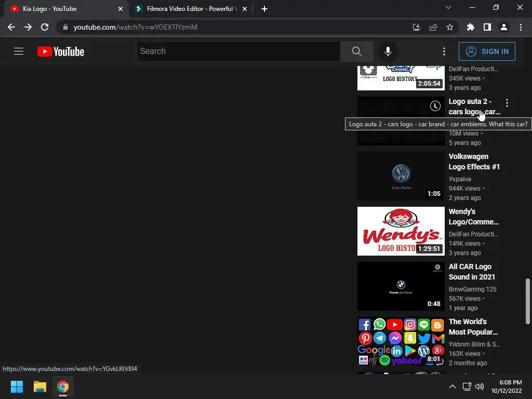Open action menu for Logo auta 2 video
Screen dimensions: 532x399
pyautogui.click(x=507, y=103)
